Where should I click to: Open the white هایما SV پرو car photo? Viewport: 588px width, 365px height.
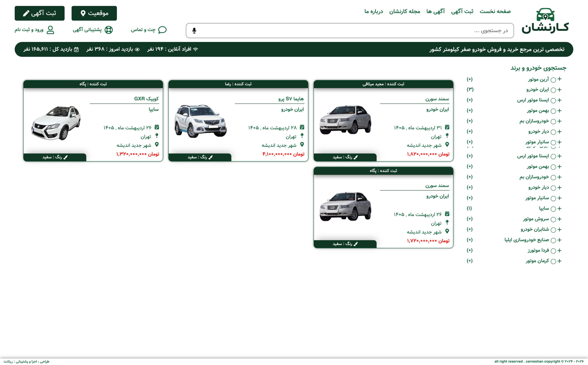[201, 121]
